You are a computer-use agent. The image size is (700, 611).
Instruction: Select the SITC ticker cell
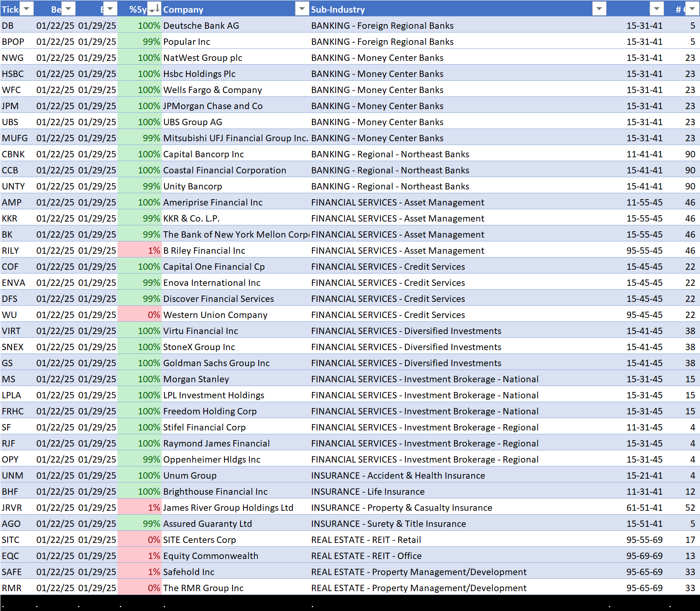[x=11, y=540]
